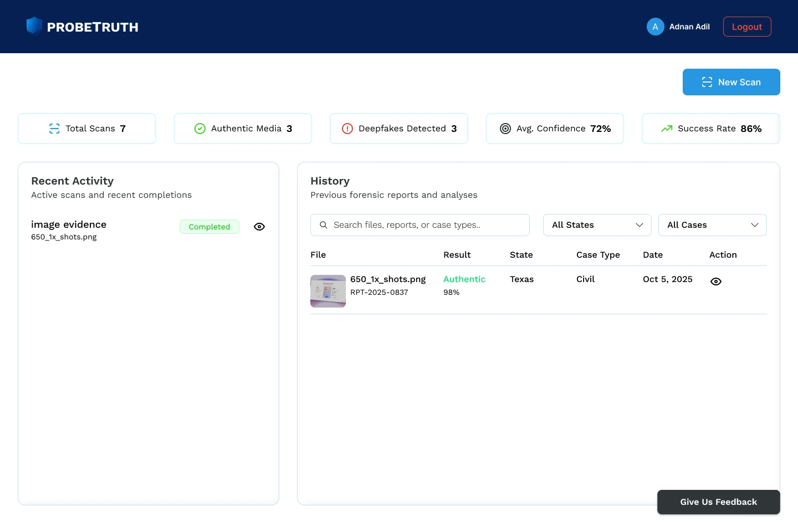The width and height of the screenshot is (798, 532).
Task: Click the report ID RPT-2025-0837
Action: point(379,292)
